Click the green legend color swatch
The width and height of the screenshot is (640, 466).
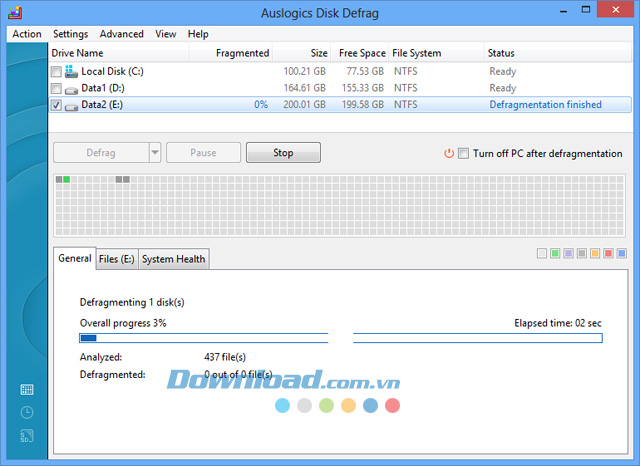tap(555, 253)
